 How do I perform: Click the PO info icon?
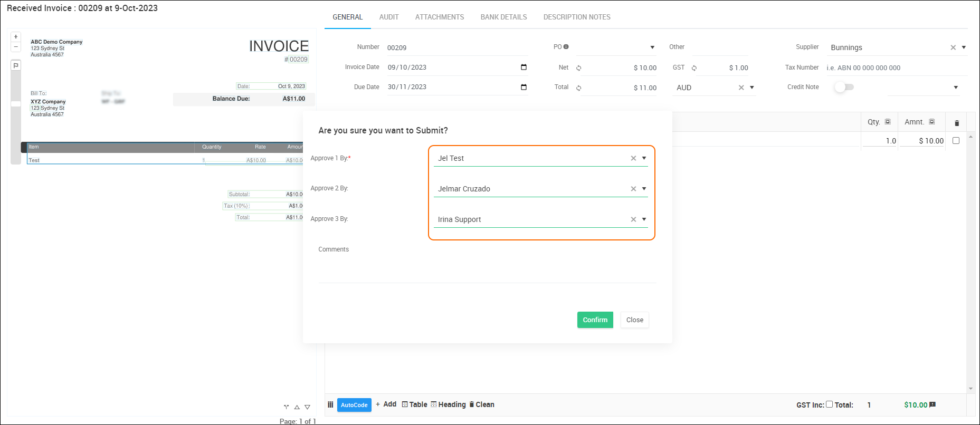(x=566, y=47)
